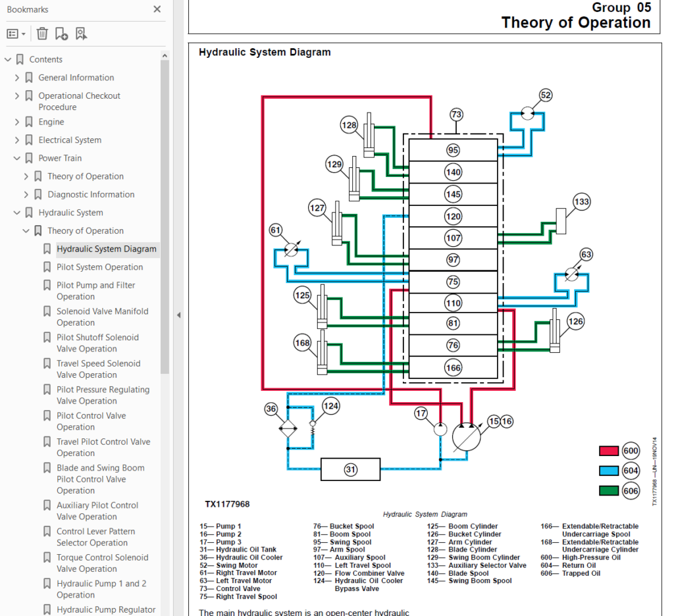This screenshot has width=674, height=616.
Task: Jump to the Engine bookmark
Action: coord(51,122)
